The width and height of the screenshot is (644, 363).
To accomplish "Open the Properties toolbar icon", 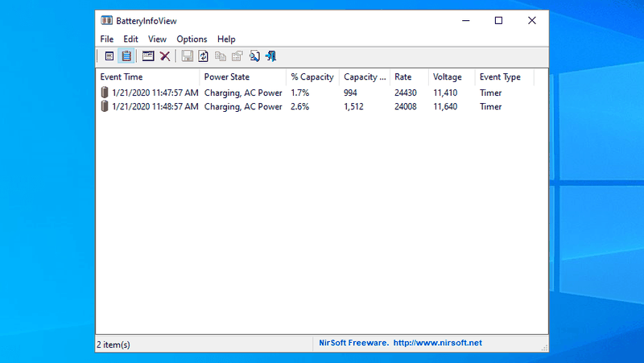I will pos(237,56).
